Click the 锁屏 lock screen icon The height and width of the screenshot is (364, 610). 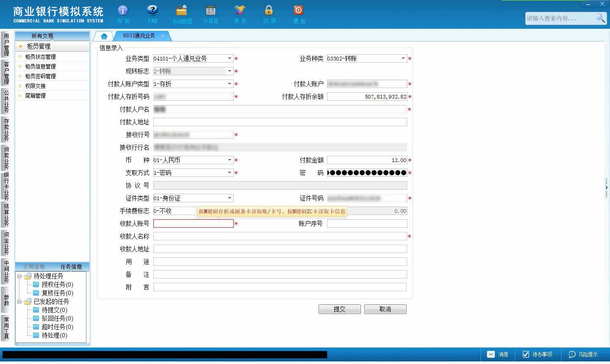tap(269, 14)
